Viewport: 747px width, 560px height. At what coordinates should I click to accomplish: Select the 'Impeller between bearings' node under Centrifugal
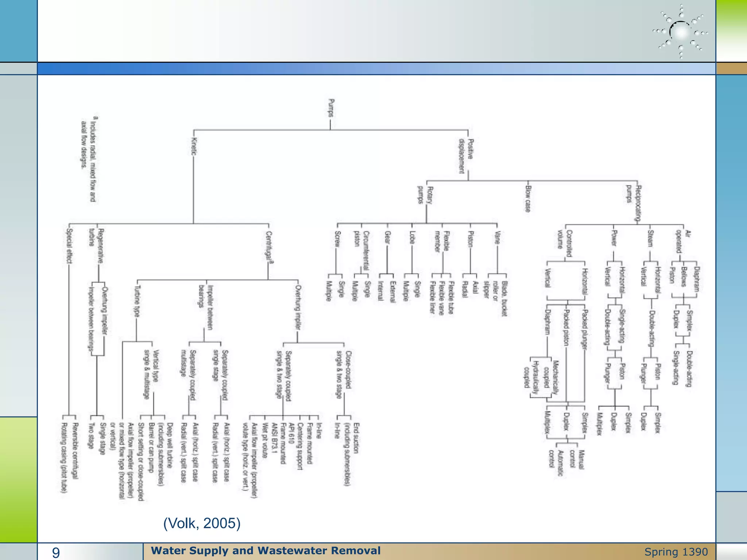click(206, 307)
